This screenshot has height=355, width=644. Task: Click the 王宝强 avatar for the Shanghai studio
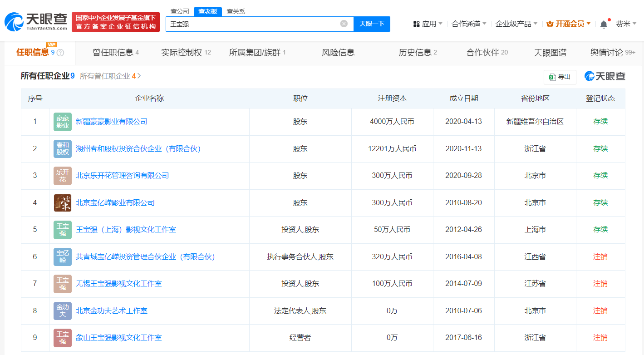(x=62, y=230)
